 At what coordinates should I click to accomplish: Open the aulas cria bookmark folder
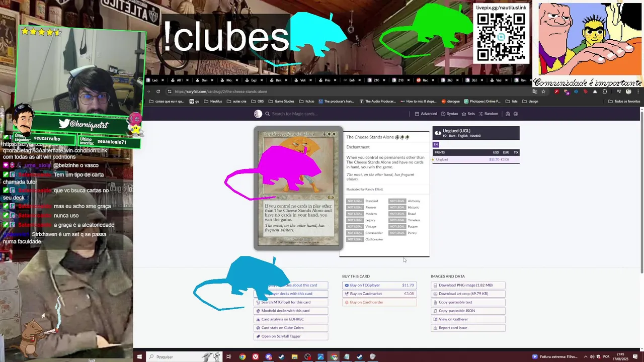(236, 101)
